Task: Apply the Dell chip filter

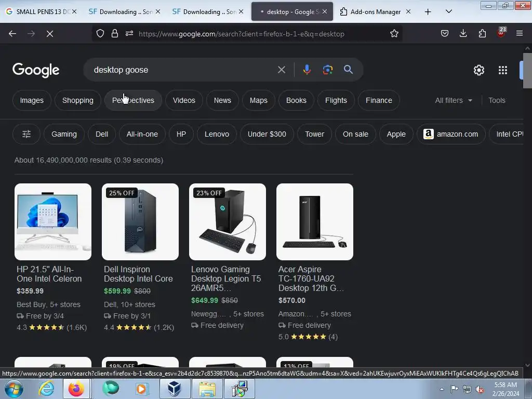Action: pos(102,134)
